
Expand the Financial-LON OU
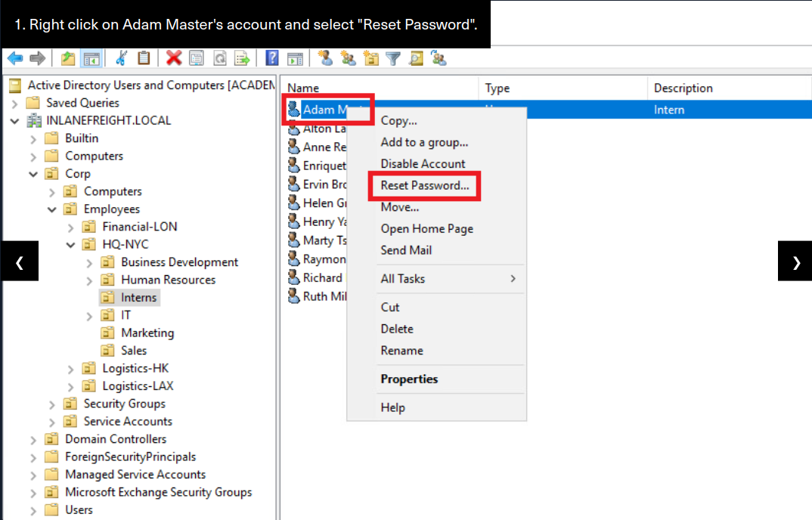tap(71, 227)
